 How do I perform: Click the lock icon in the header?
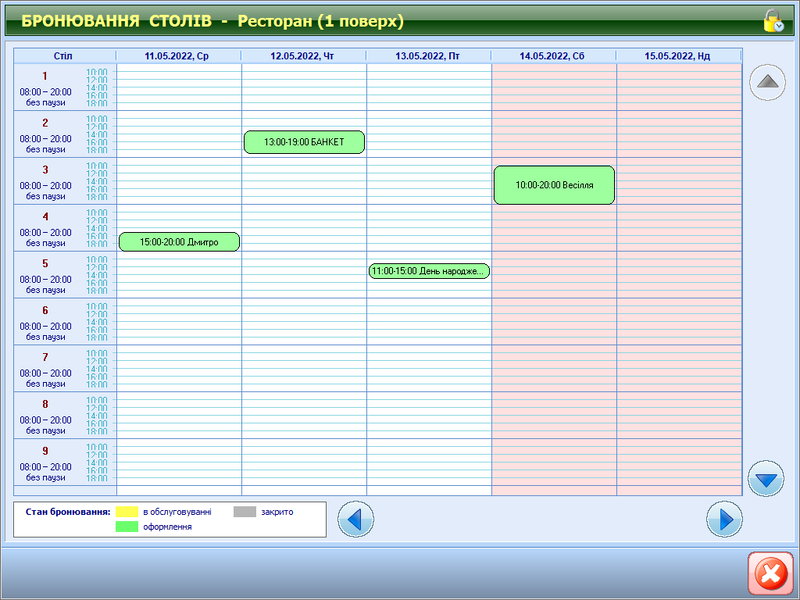[772, 21]
